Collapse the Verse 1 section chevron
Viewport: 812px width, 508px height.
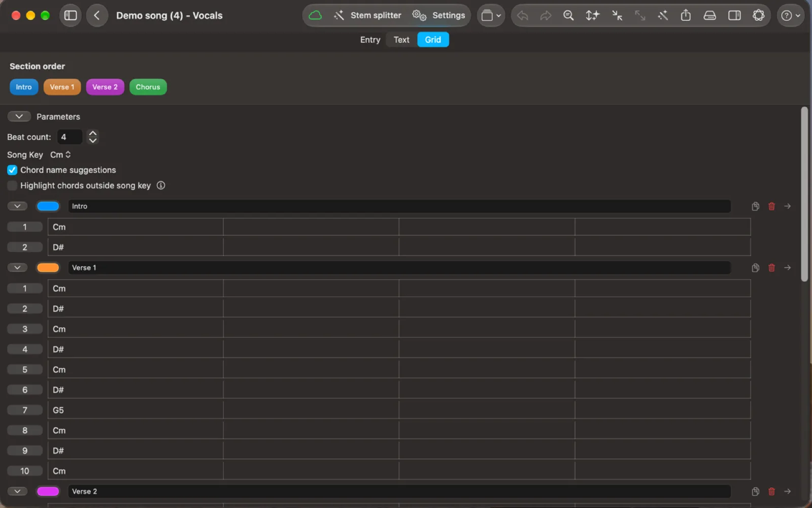(x=17, y=268)
